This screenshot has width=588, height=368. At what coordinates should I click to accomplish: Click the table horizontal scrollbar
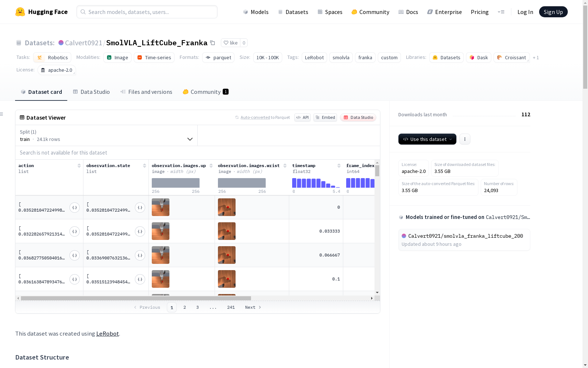[x=136, y=298]
